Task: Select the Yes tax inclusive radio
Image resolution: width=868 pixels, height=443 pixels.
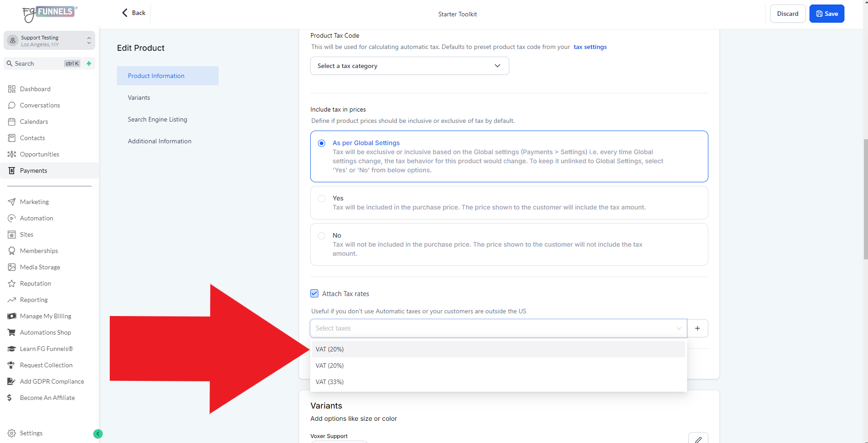Action: point(322,199)
